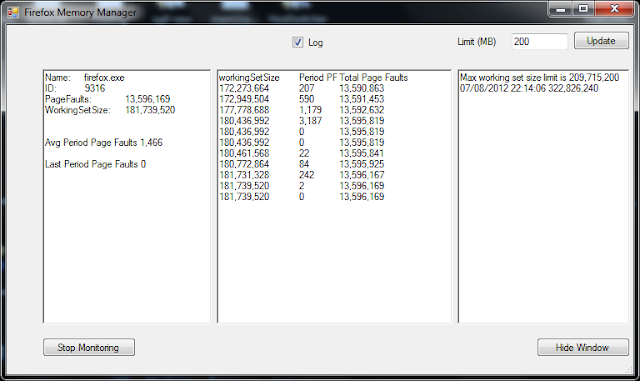Select the ID: 9316 line

75,88
